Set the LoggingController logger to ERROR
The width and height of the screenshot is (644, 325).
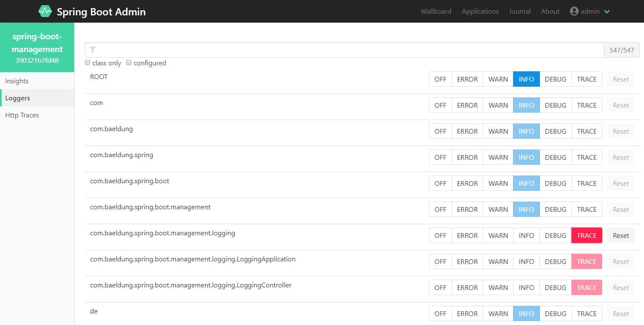pos(467,287)
